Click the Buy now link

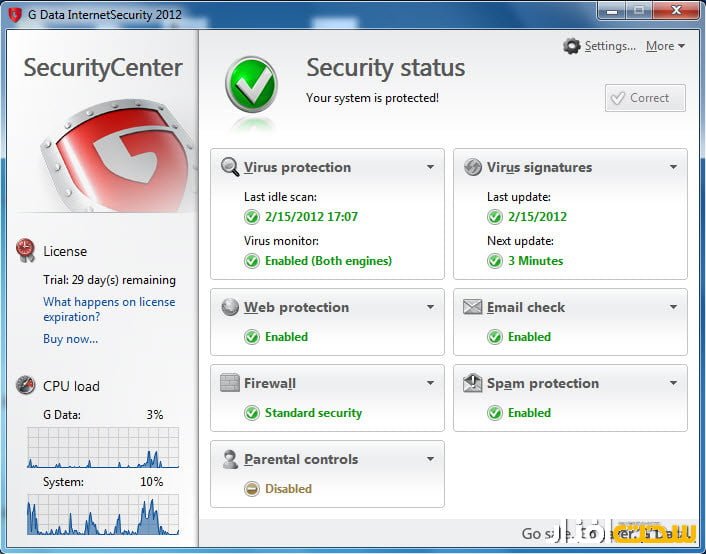point(70,339)
